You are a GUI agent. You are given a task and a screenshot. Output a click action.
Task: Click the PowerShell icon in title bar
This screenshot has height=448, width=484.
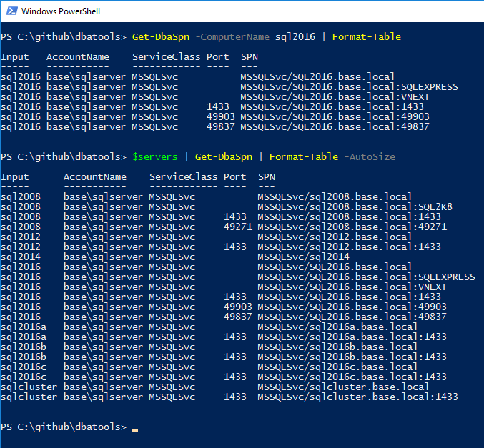11,11
